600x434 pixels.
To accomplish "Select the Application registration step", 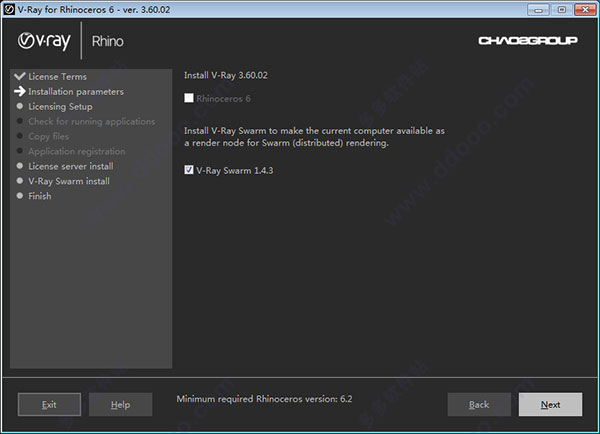I will pyautogui.click(x=77, y=152).
